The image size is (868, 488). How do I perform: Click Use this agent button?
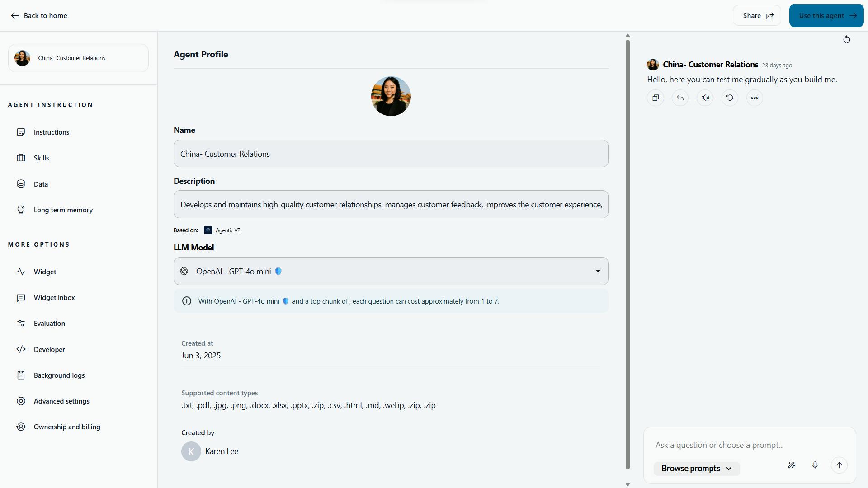(826, 15)
